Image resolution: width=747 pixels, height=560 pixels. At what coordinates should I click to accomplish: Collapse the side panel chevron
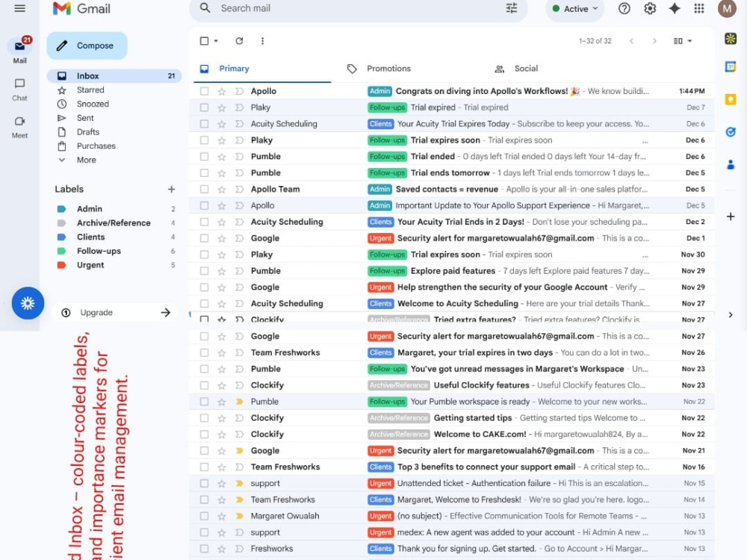(731, 315)
